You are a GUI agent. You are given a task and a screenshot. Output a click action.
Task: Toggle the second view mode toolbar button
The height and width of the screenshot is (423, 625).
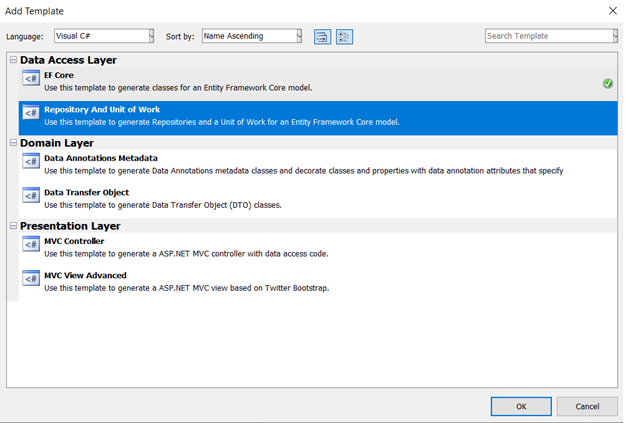pos(344,37)
